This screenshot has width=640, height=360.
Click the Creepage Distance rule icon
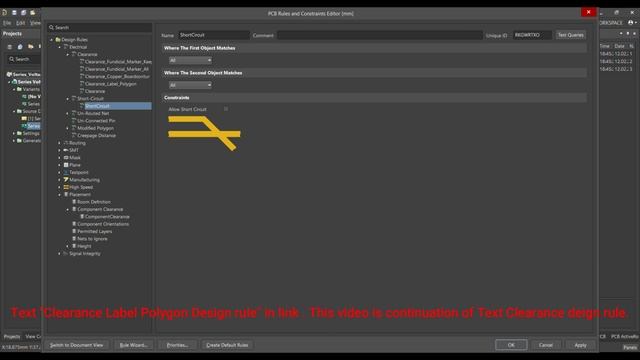click(74, 135)
